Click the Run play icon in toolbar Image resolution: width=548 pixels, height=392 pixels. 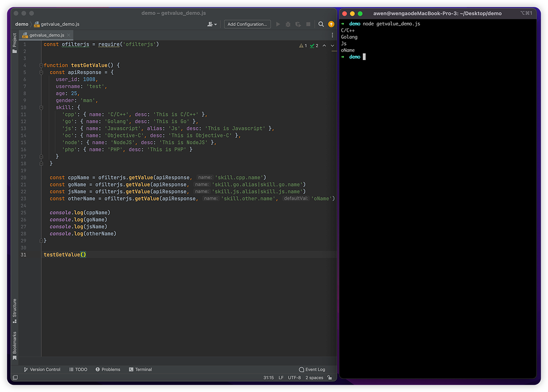[x=278, y=24]
